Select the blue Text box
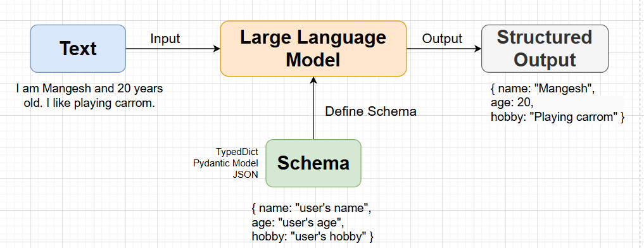This screenshot has width=644, height=248. tap(78, 49)
